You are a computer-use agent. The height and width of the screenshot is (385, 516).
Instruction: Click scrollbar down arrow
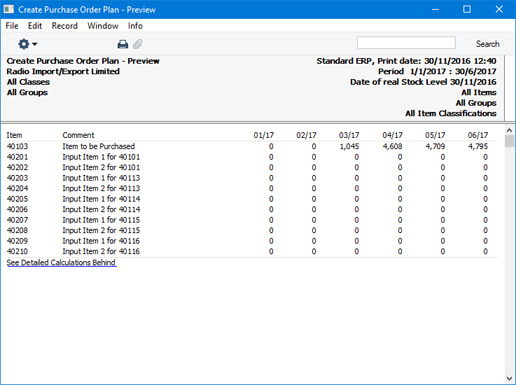click(x=509, y=378)
